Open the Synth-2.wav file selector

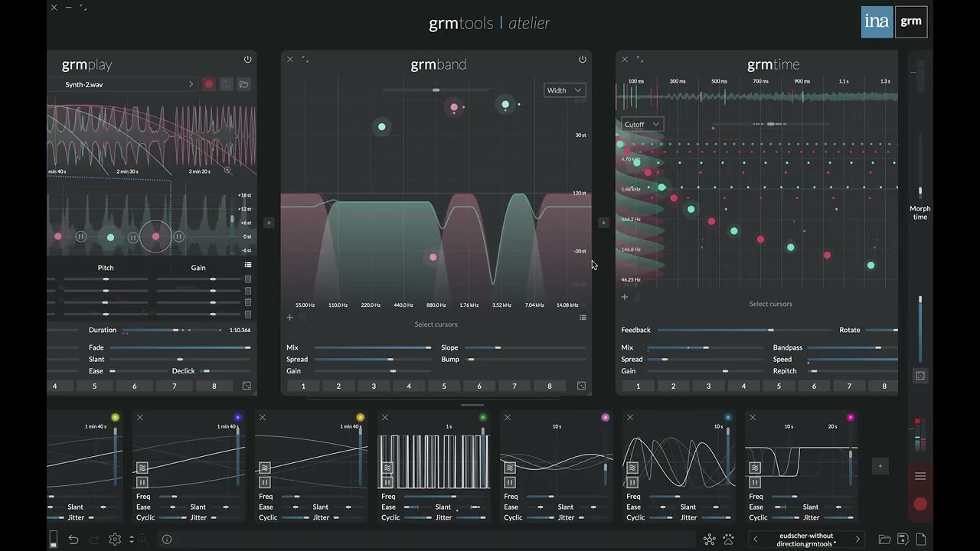122,84
